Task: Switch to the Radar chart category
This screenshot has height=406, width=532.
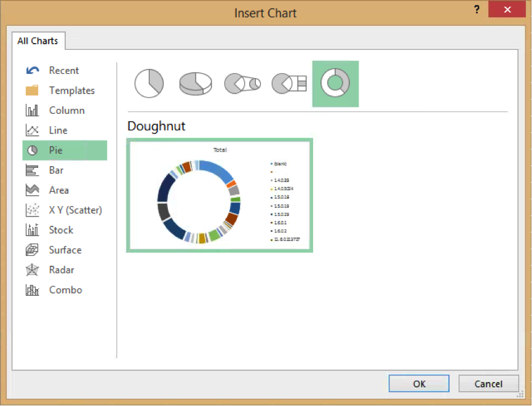Action: click(x=62, y=270)
